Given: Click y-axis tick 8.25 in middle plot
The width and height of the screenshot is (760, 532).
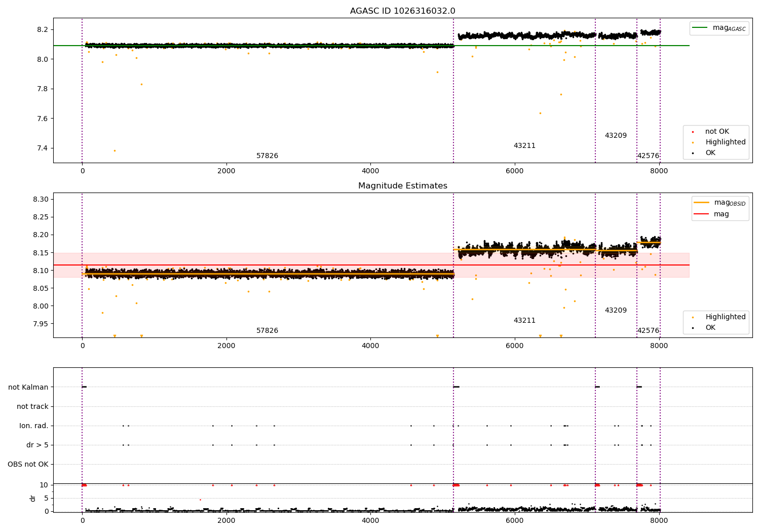Looking at the screenshot, I should pos(41,217).
